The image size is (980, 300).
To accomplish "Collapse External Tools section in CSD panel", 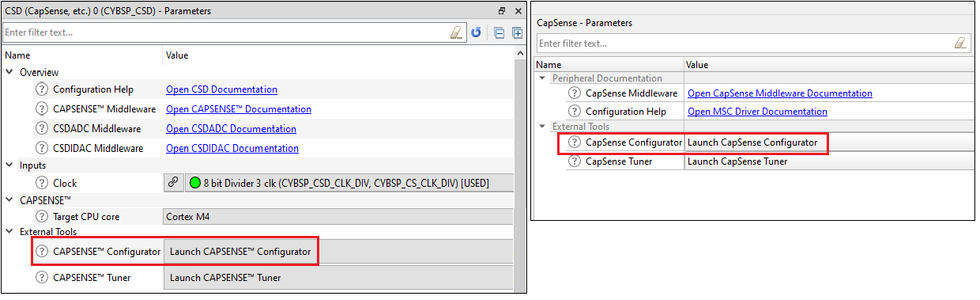I will coord(9,232).
